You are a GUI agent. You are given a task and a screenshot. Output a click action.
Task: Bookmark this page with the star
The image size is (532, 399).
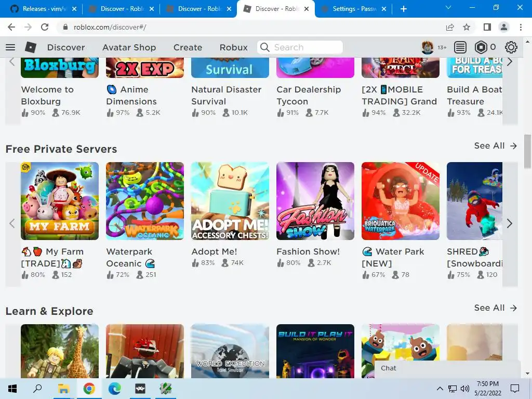tap(467, 27)
